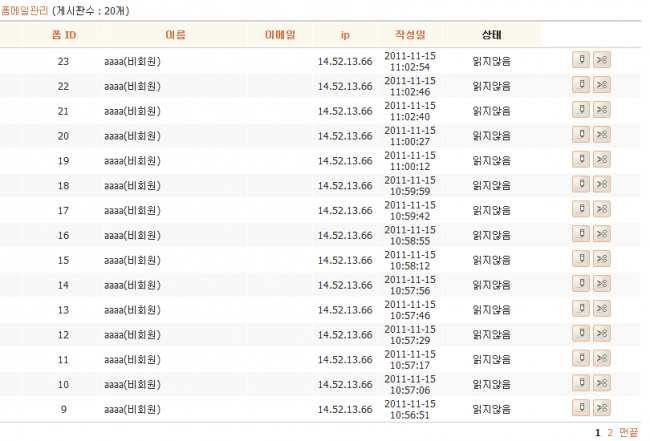Go to page 2 in pagination
The image size is (650, 441).
610,433
